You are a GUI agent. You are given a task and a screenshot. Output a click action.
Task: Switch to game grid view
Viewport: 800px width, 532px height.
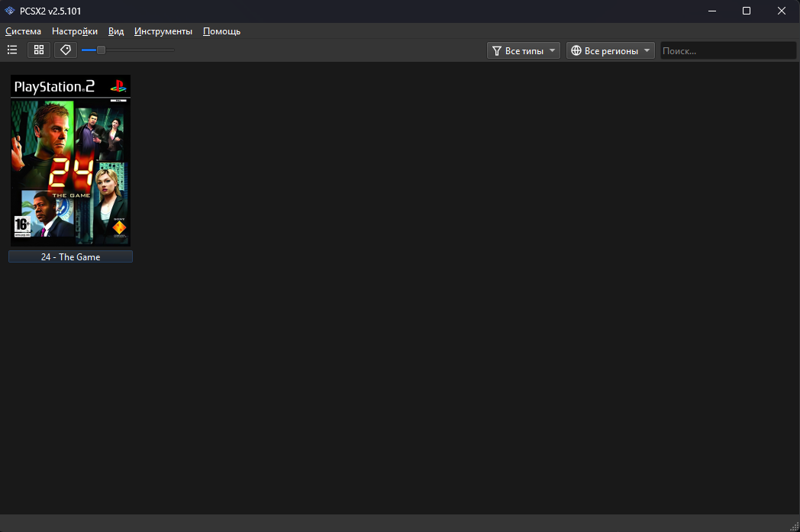(39, 50)
